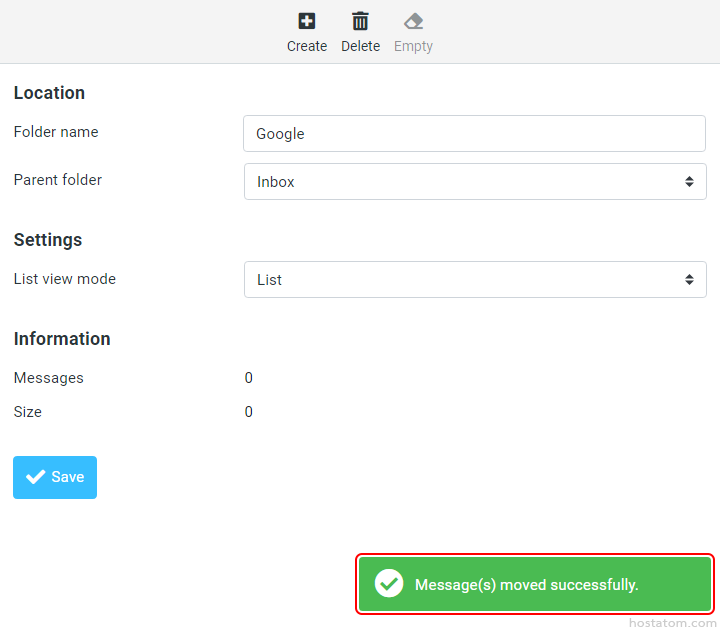
Task: Choose the Delete toolbar label
Action: (360, 46)
